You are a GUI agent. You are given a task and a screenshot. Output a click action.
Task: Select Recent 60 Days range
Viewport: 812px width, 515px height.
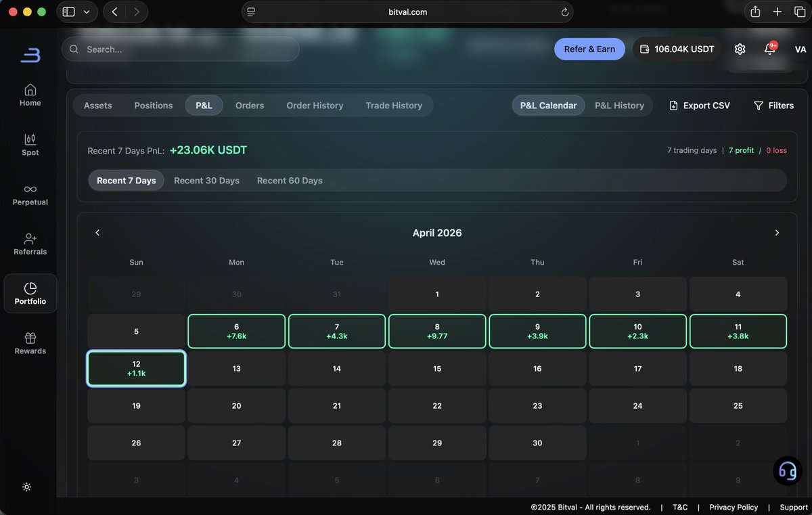pos(290,181)
